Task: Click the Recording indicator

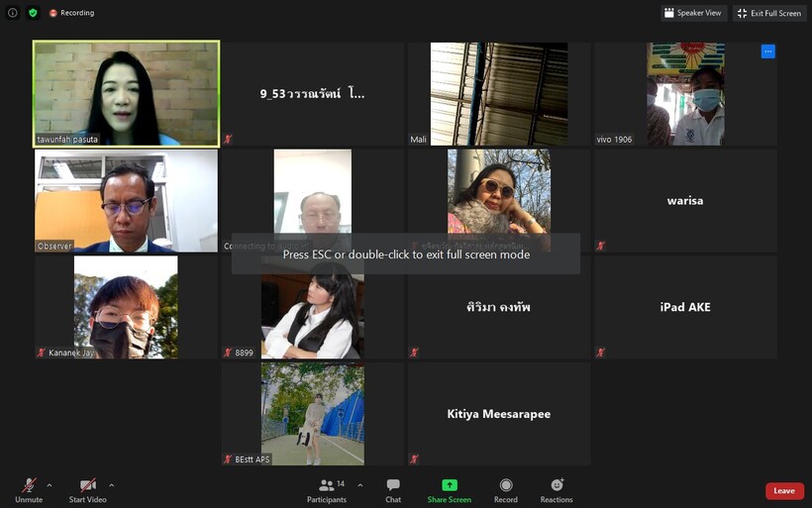Action: (x=72, y=13)
